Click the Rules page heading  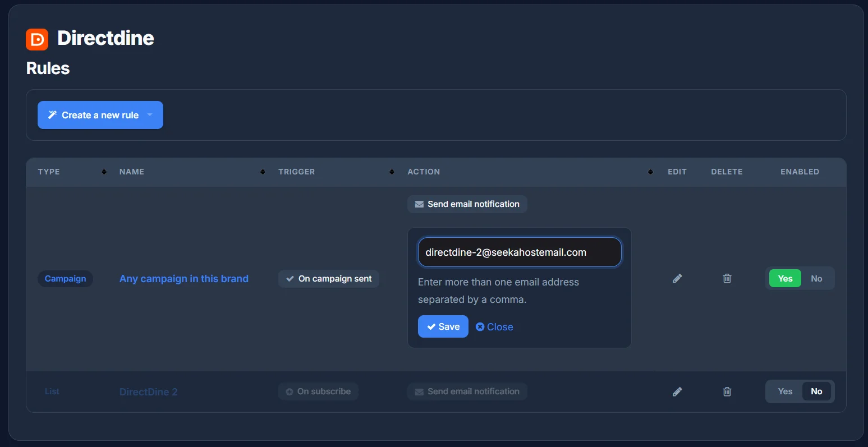pos(48,68)
